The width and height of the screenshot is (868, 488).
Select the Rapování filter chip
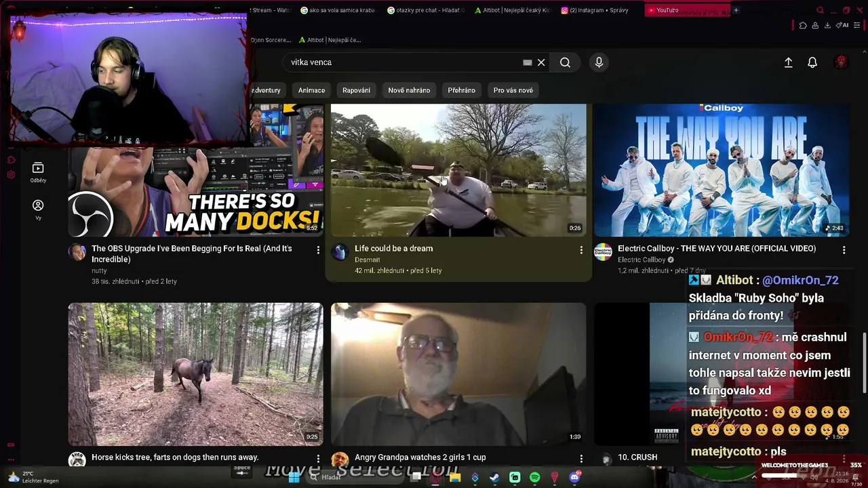tap(357, 90)
